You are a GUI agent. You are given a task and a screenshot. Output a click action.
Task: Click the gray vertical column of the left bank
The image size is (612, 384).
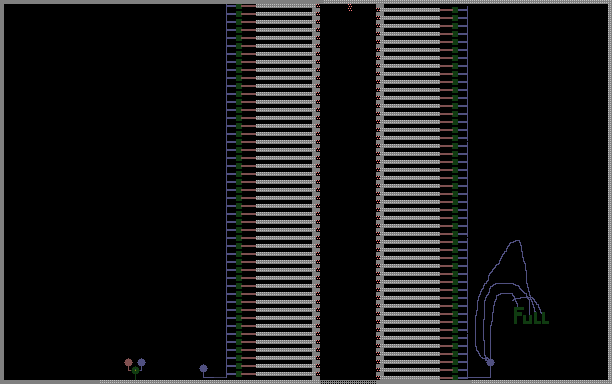coord(316,192)
